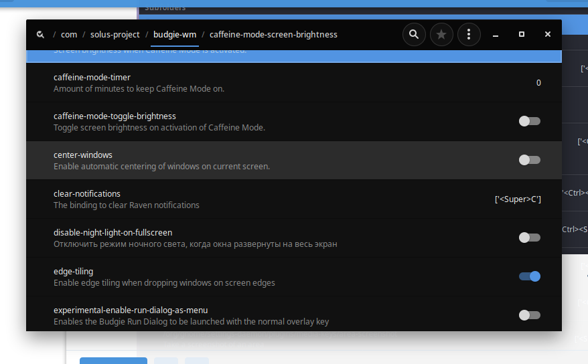
Task: Click the ['<Super>C'] binding value
Action: [518, 199]
